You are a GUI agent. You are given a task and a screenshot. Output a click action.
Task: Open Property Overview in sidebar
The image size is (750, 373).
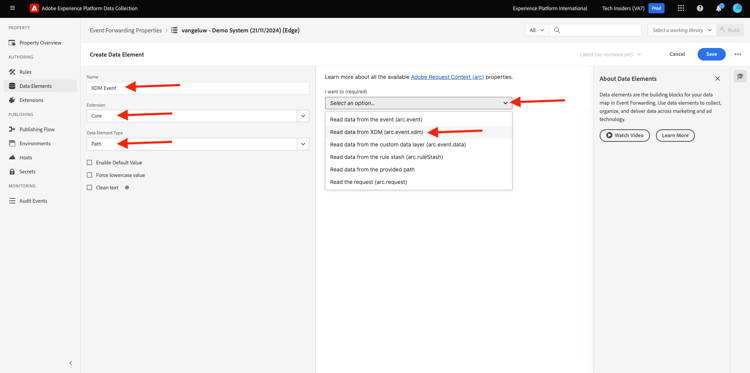pyautogui.click(x=40, y=43)
